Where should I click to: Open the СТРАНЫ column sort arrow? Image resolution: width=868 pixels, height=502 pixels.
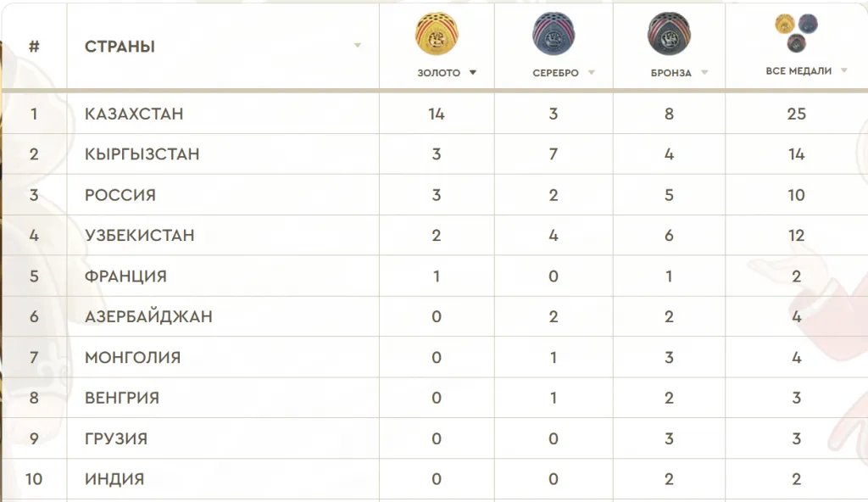(x=358, y=46)
